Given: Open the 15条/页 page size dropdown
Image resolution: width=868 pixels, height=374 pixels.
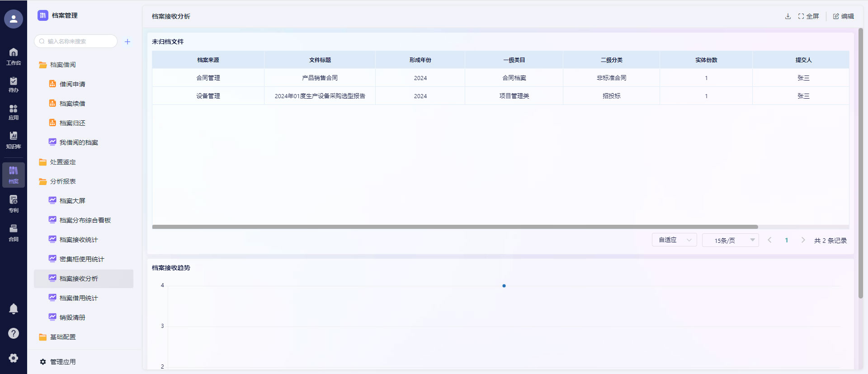Looking at the screenshot, I should (730, 240).
